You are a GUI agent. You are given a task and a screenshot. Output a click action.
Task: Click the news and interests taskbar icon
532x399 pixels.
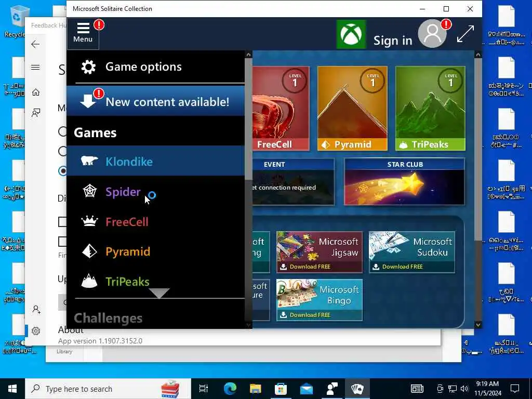tap(417, 389)
